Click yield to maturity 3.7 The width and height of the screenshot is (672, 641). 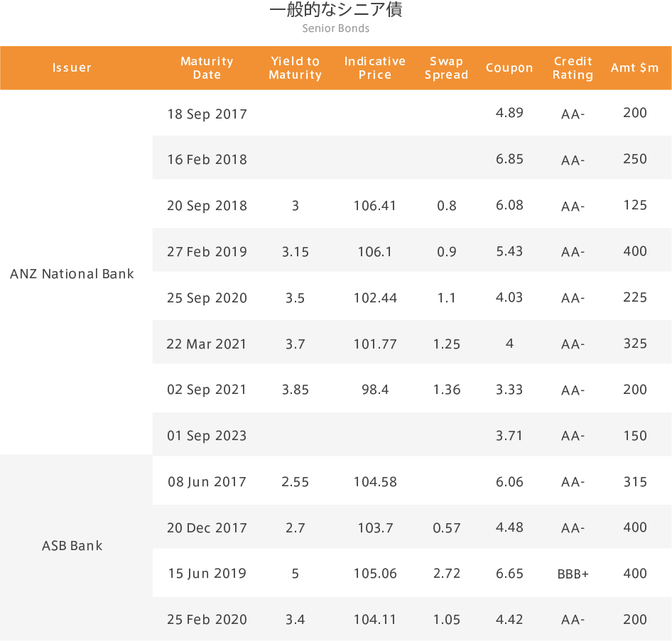296,344
